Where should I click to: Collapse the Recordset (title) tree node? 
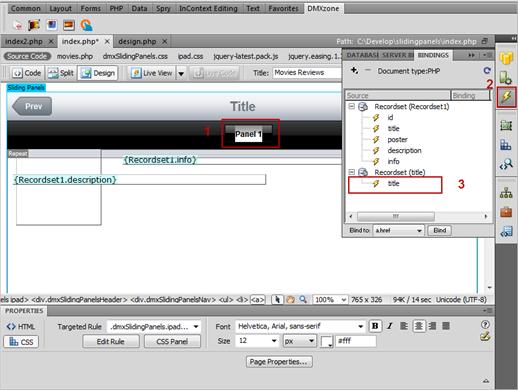pos(351,172)
